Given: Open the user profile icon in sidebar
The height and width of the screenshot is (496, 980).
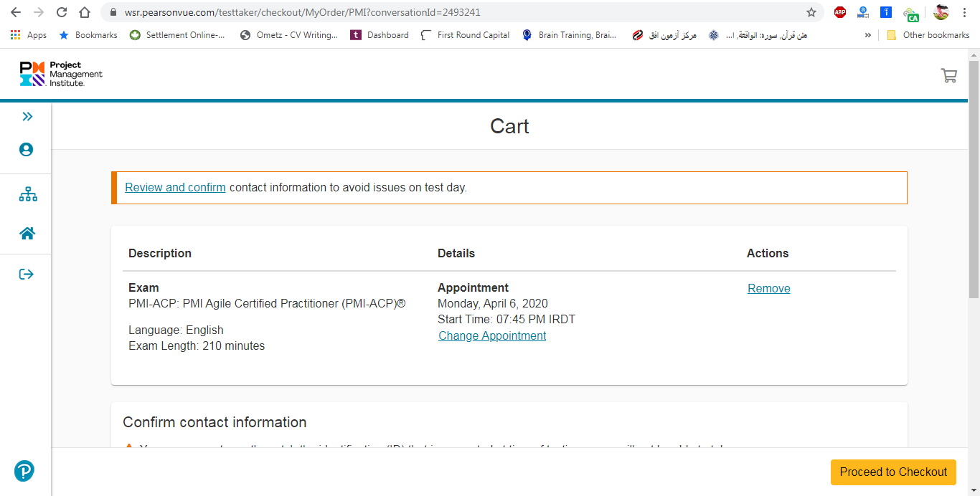Looking at the screenshot, I should tap(27, 150).
